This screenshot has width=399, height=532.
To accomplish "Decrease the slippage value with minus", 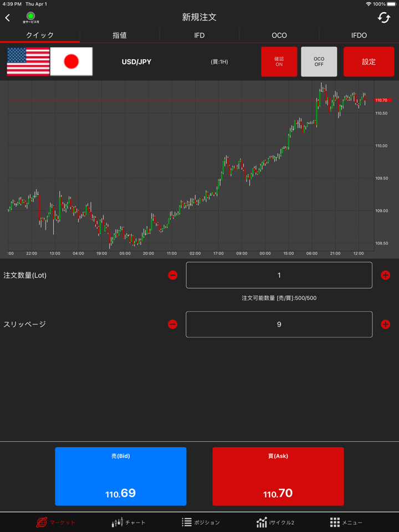I will click(x=173, y=324).
